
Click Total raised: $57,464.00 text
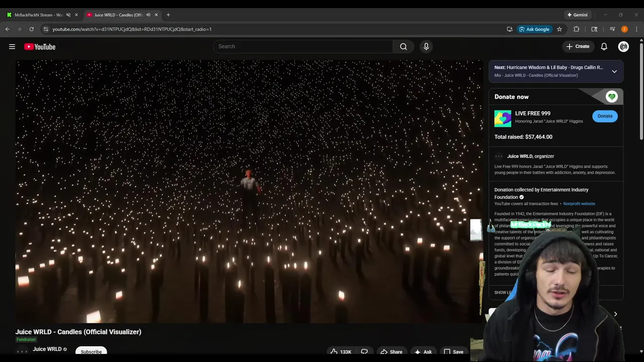coord(523,137)
